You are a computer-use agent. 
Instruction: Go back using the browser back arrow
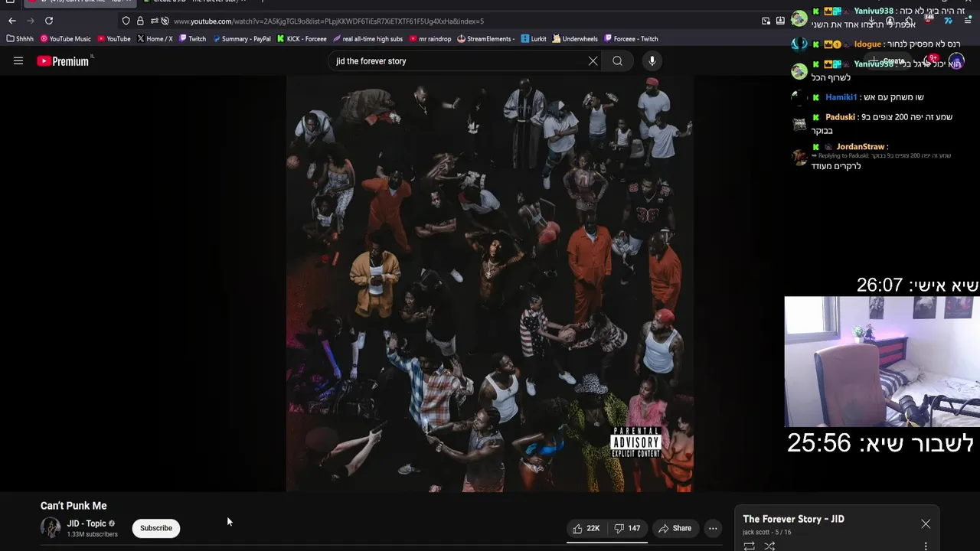pyautogui.click(x=12, y=21)
